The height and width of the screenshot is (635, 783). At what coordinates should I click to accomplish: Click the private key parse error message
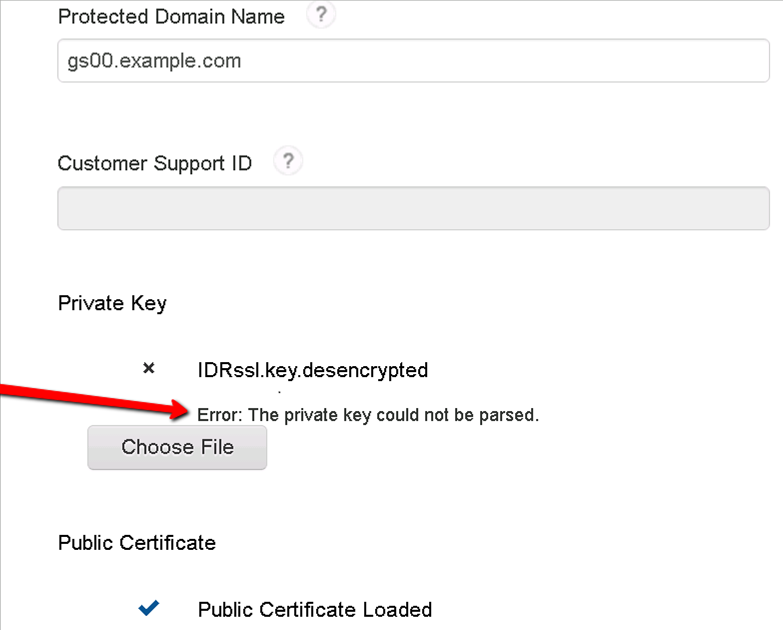coord(368,415)
